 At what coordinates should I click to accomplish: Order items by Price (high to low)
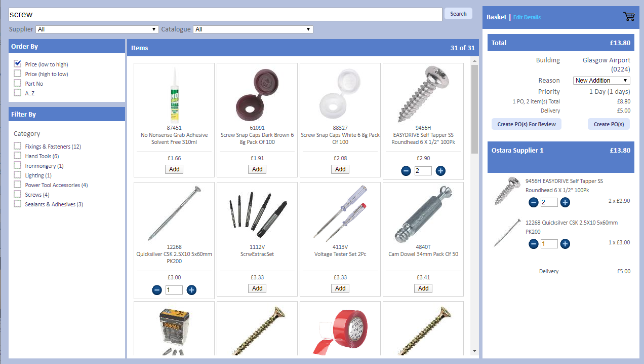[18, 74]
